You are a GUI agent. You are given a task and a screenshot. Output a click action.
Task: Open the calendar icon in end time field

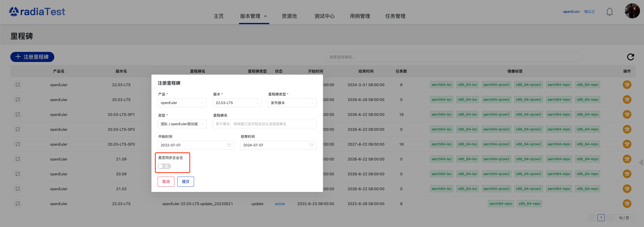point(311,145)
